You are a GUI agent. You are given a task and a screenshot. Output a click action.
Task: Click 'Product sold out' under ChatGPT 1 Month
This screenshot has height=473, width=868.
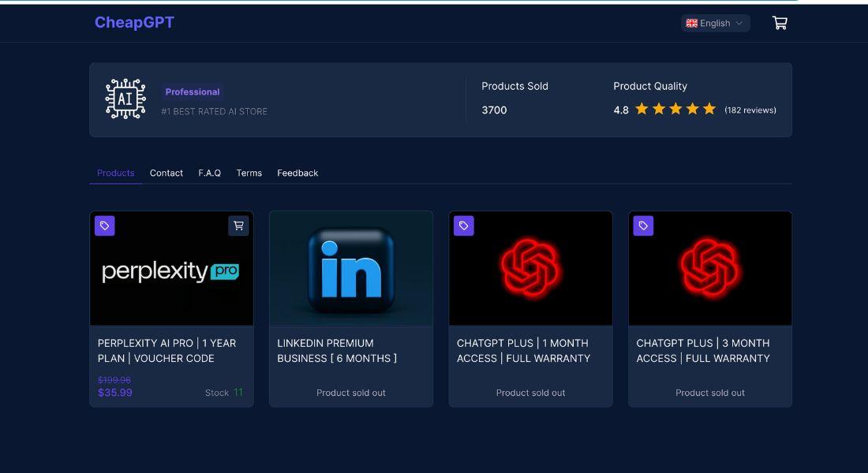tap(530, 393)
